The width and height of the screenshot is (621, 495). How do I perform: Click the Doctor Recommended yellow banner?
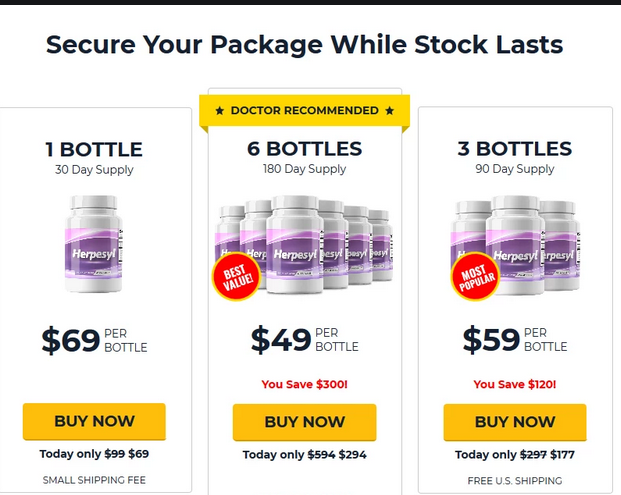pos(305,110)
